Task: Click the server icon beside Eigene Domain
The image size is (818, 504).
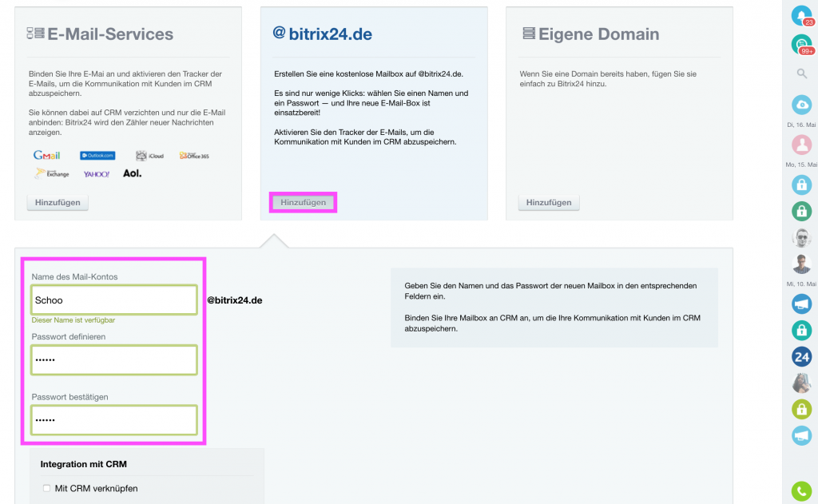Action: tap(529, 34)
